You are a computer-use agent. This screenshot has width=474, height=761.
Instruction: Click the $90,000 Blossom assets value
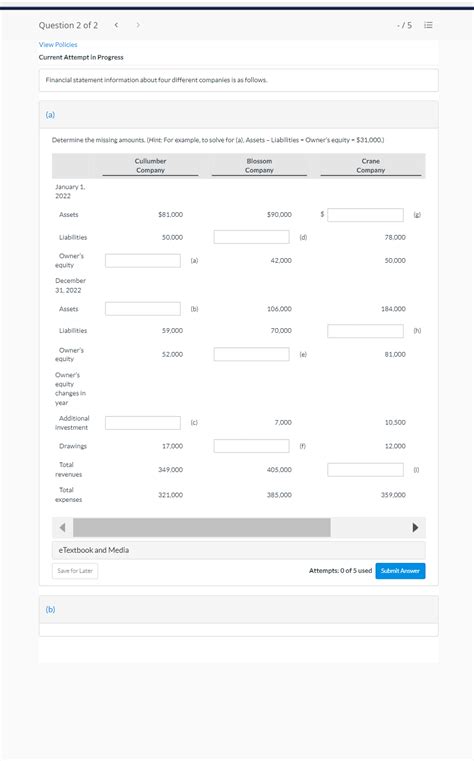[279, 215]
